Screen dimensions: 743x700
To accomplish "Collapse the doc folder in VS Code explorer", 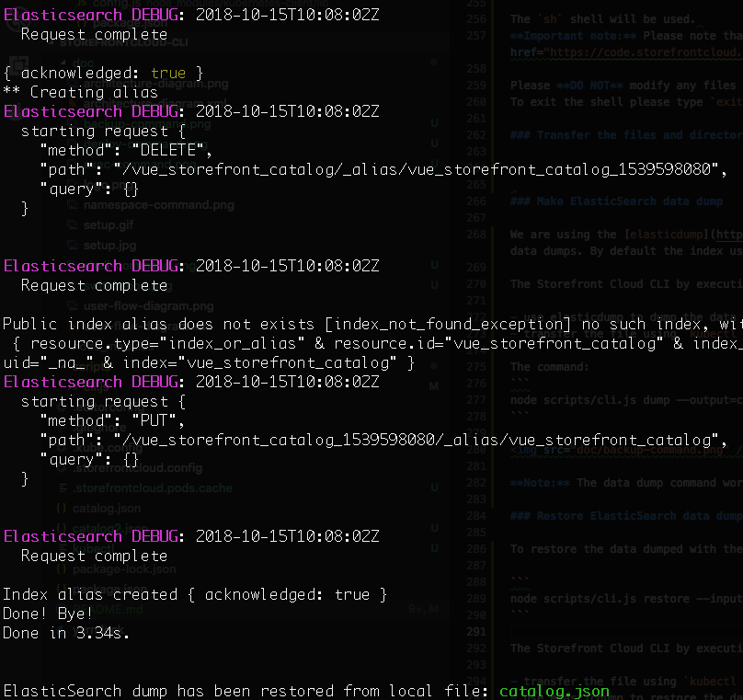I will pos(63,63).
